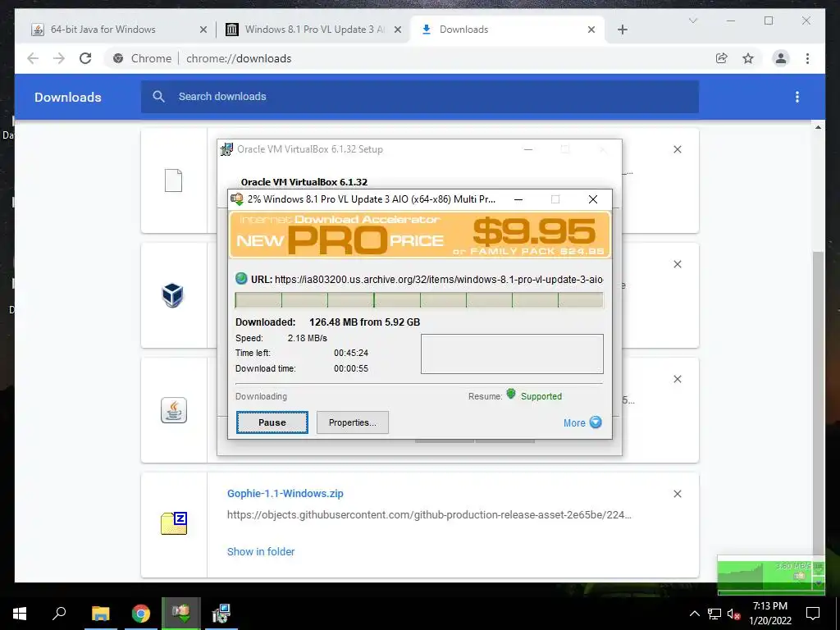The height and width of the screenshot is (630, 840).
Task: Show hidden system tray icons
Action: [694, 614]
